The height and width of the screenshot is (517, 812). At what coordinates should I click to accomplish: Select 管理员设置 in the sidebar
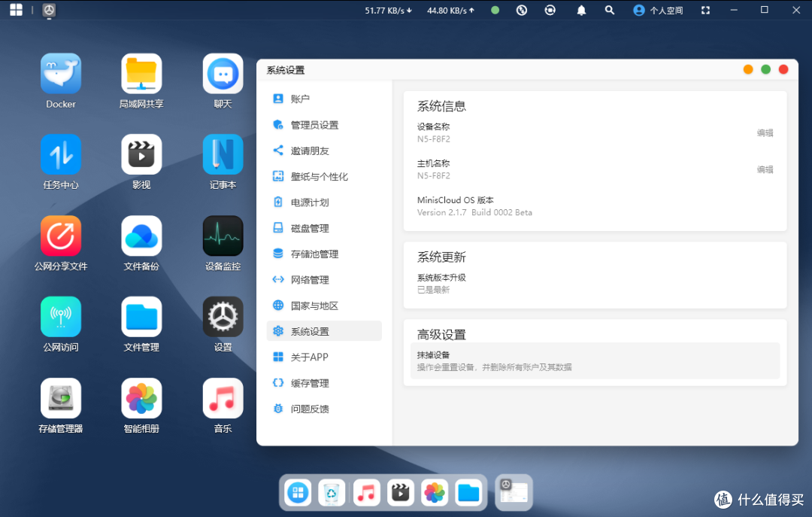(324, 124)
